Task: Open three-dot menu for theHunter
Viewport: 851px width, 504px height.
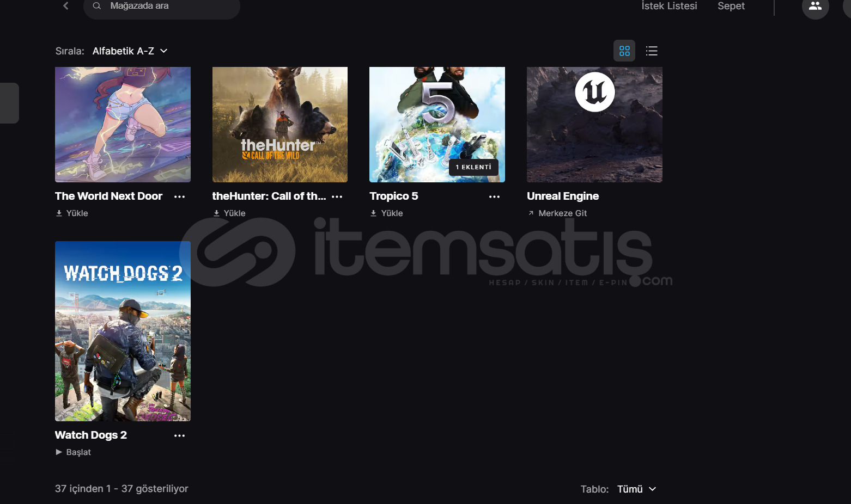Action: point(337,196)
